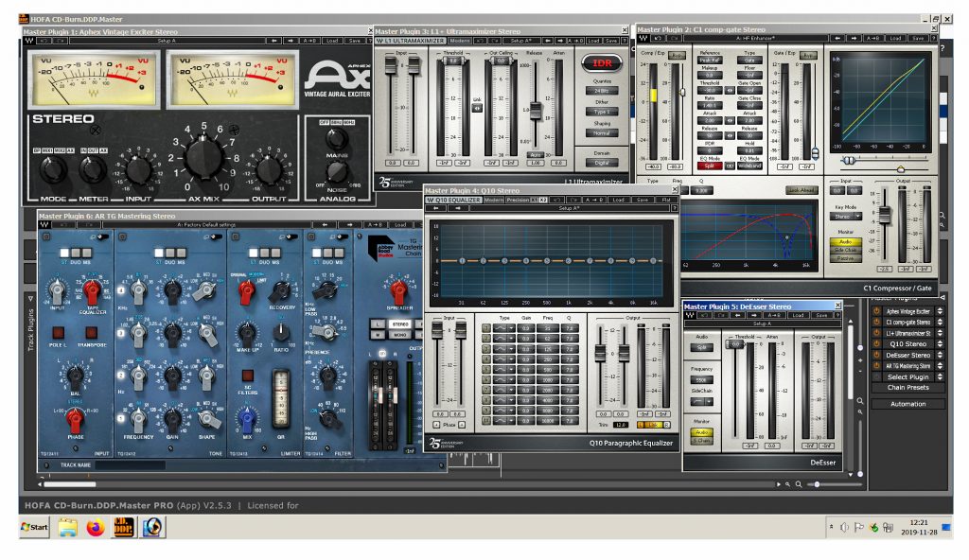This screenshot has width=969, height=560.
Task: Toggle power icon for Q10 Stereo plugin
Action: click(x=876, y=344)
